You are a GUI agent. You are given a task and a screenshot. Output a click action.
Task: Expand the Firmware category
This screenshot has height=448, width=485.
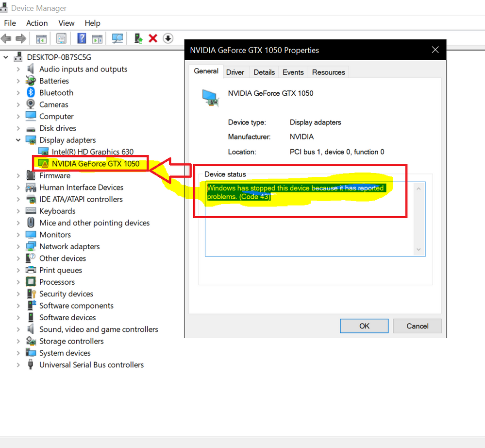coord(18,175)
